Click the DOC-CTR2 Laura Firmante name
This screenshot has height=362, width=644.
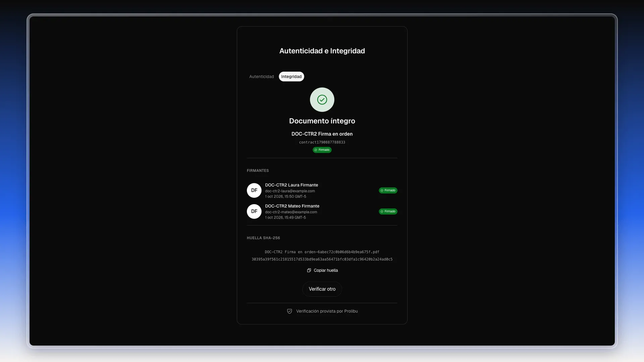click(x=291, y=185)
